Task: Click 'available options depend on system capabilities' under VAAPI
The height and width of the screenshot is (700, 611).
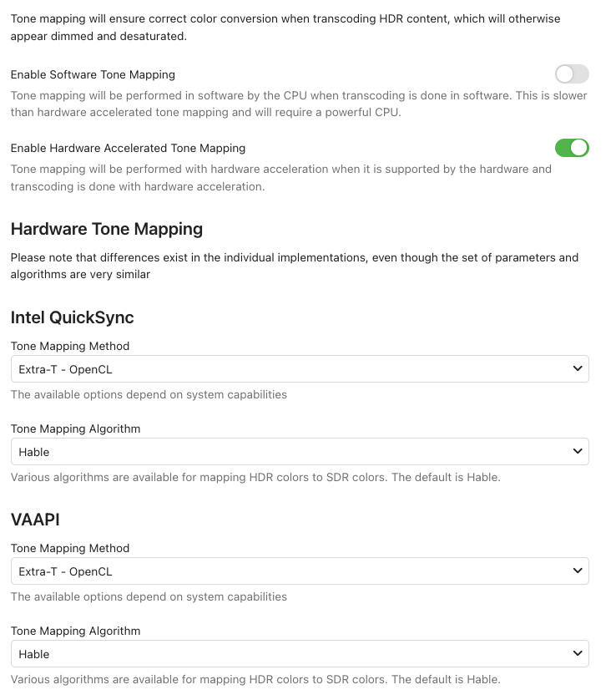Action: click(x=149, y=597)
